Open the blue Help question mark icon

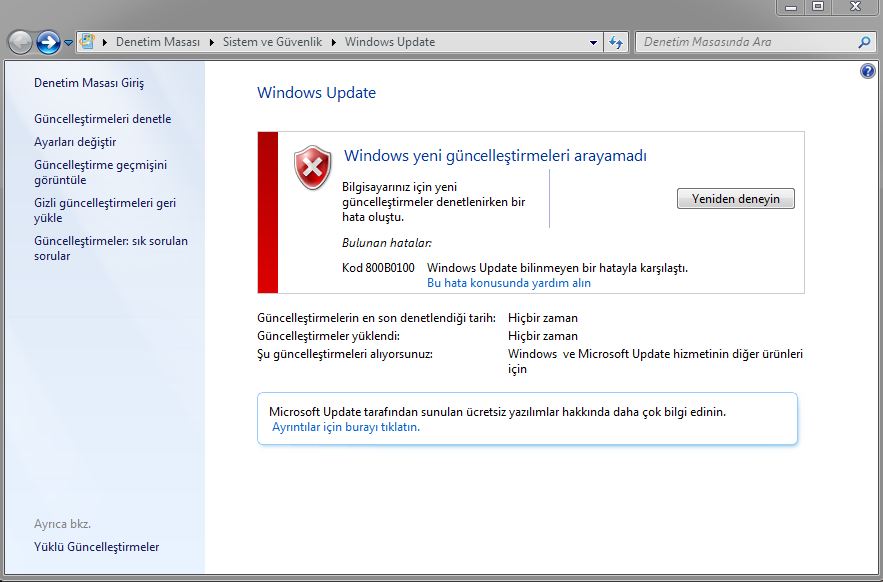point(868,71)
